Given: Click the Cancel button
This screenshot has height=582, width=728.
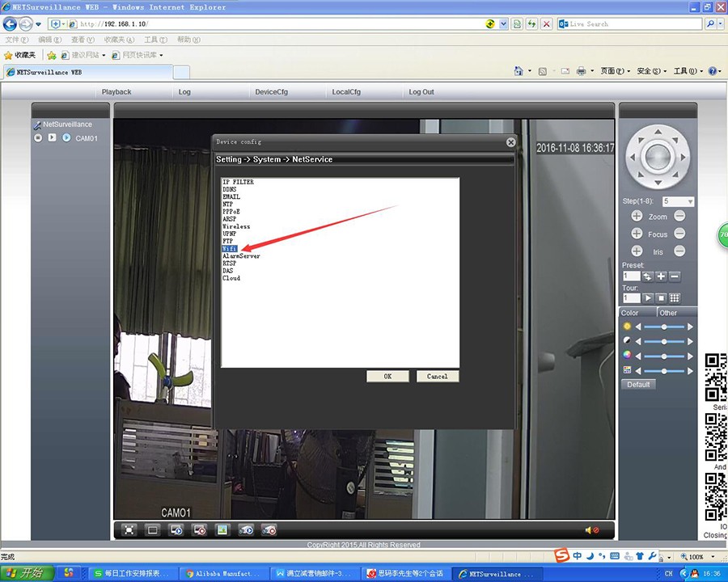Looking at the screenshot, I should 438,377.
